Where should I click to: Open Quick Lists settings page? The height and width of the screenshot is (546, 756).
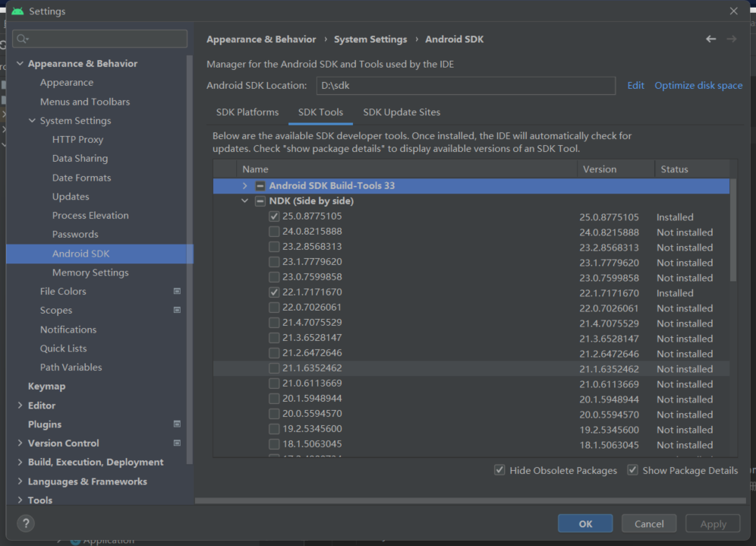63,349
